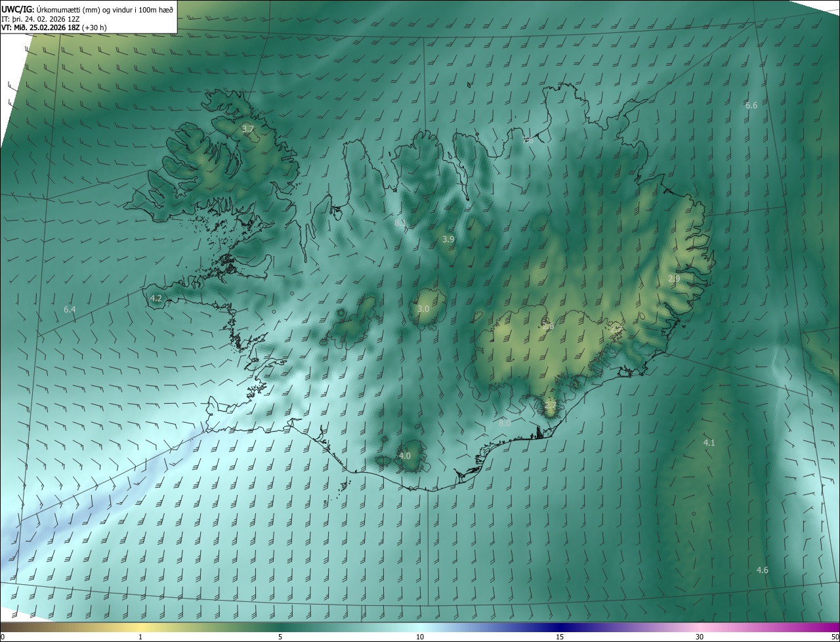The width and height of the screenshot is (840, 642).
Task: Click the '1' tick label on the color scale
Action: [140, 637]
